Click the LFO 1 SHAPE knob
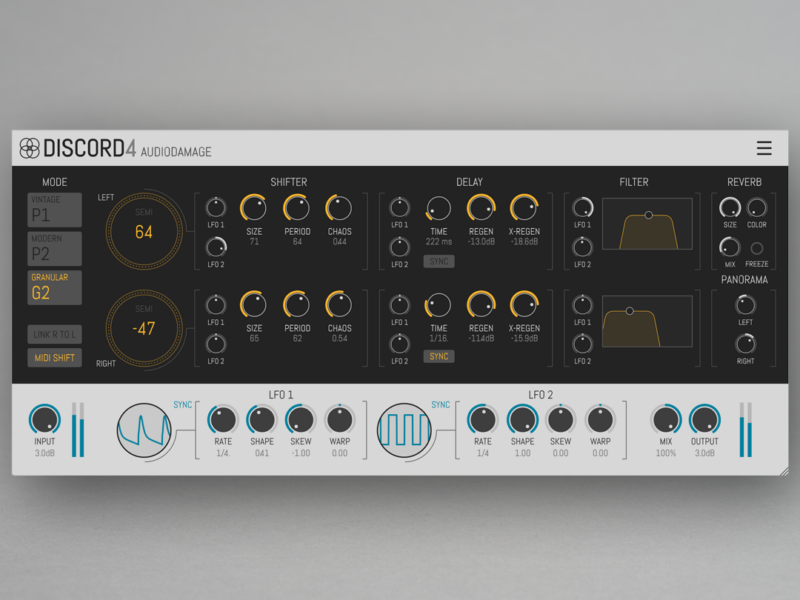 (x=262, y=419)
